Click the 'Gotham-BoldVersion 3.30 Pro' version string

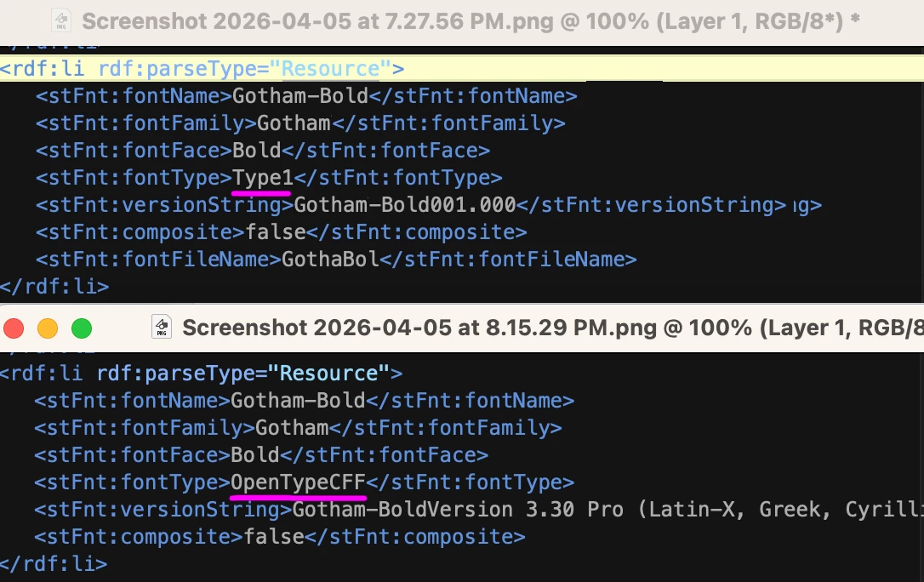pyautogui.click(x=457, y=510)
